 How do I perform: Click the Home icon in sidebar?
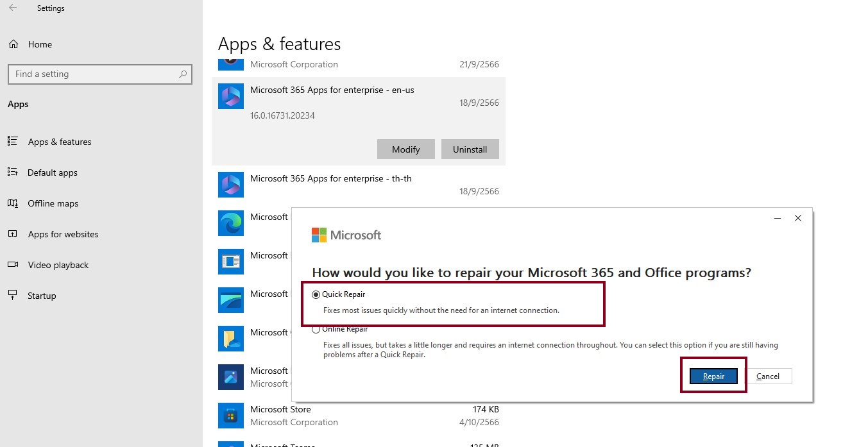[13, 44]
